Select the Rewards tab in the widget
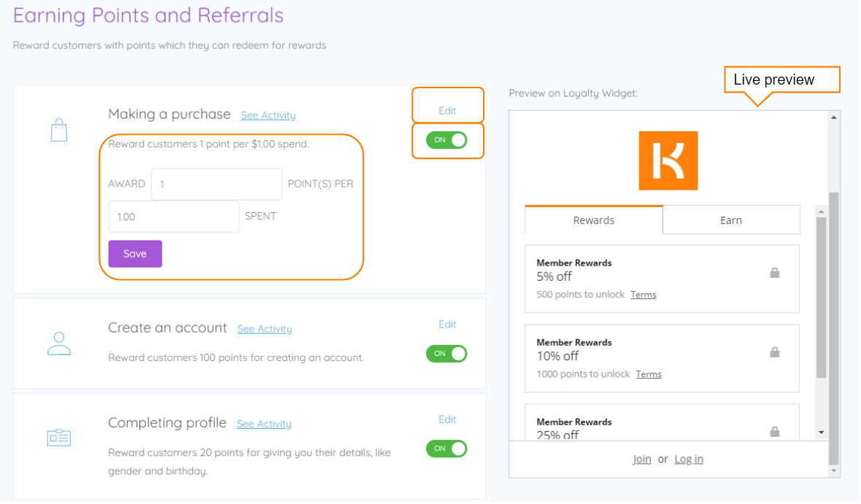Viewport: 861px width, 504px height. 594,220
